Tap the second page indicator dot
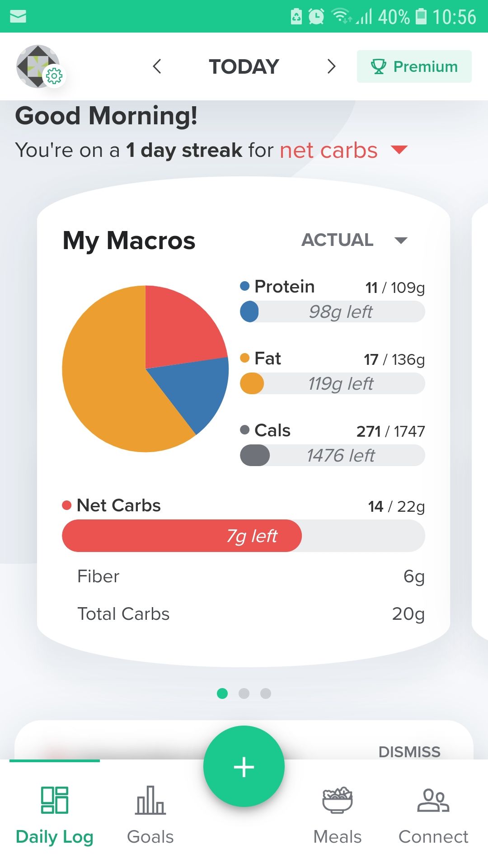This screenshot has height=868, width=488. (x=244, y=694)
